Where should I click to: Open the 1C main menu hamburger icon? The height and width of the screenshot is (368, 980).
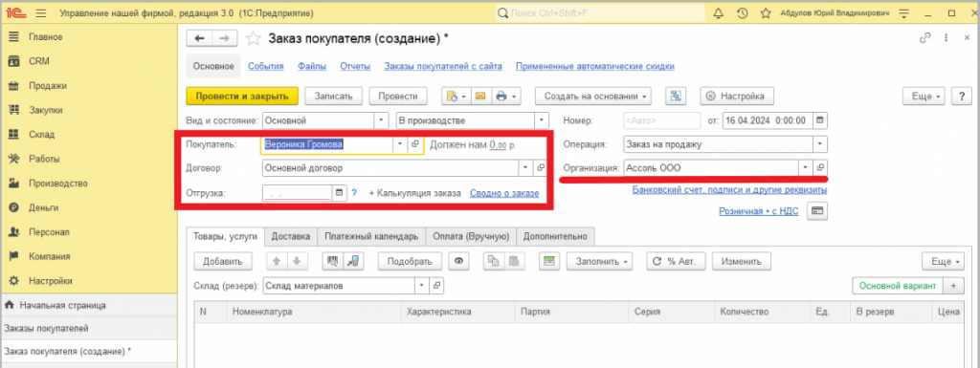click(x=41, y=13)
